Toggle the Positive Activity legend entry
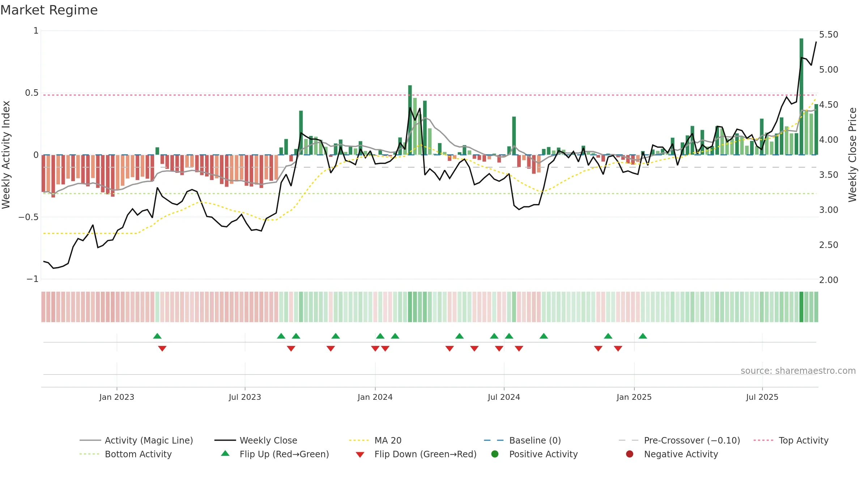868x488 pixels. coord(535,454)
